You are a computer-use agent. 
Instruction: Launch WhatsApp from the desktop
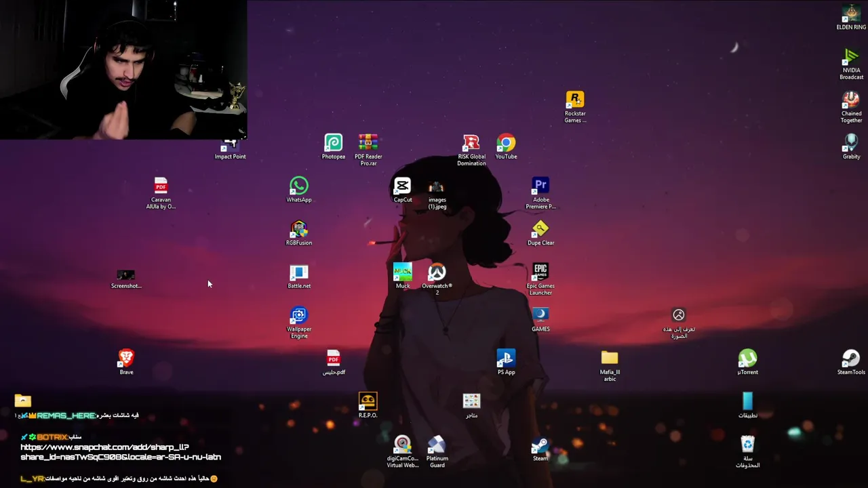click(x=299, y=190)
